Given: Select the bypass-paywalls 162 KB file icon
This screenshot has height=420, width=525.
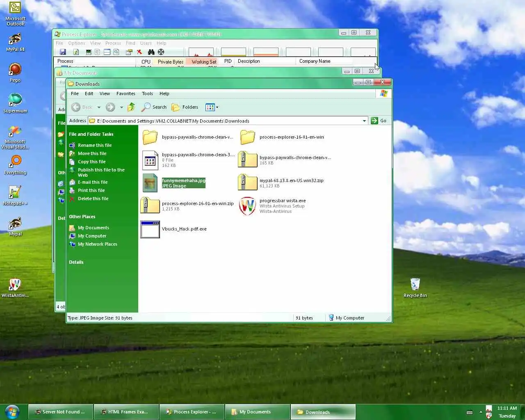Looking at the screenshot, I should coord(150,160).
